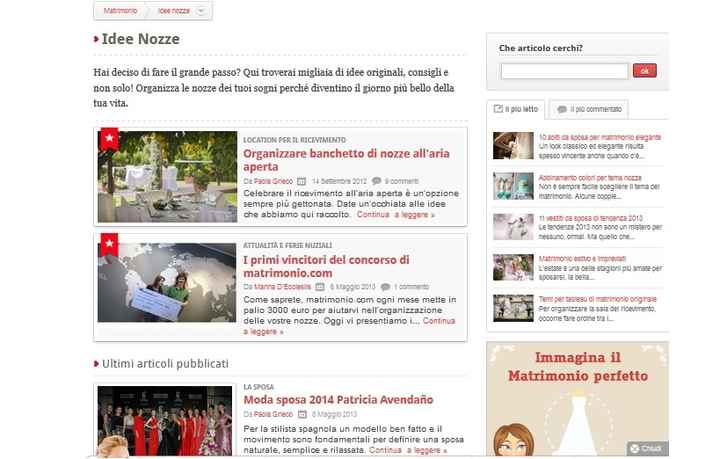The height and width of the screenshot is (459, 720).
Task: Click Continua a leggere on concorso article
Action: (x=439, y=321)
